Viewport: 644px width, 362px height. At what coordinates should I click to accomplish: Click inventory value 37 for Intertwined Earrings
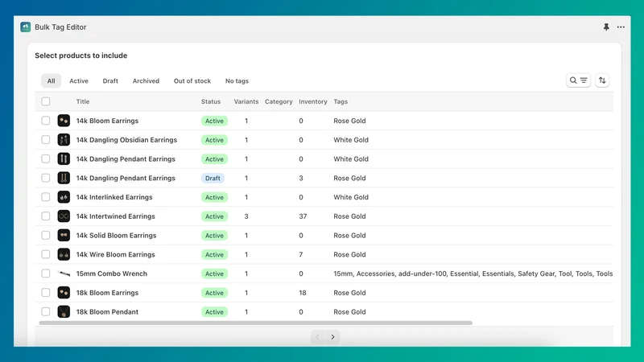pos(303,216)
